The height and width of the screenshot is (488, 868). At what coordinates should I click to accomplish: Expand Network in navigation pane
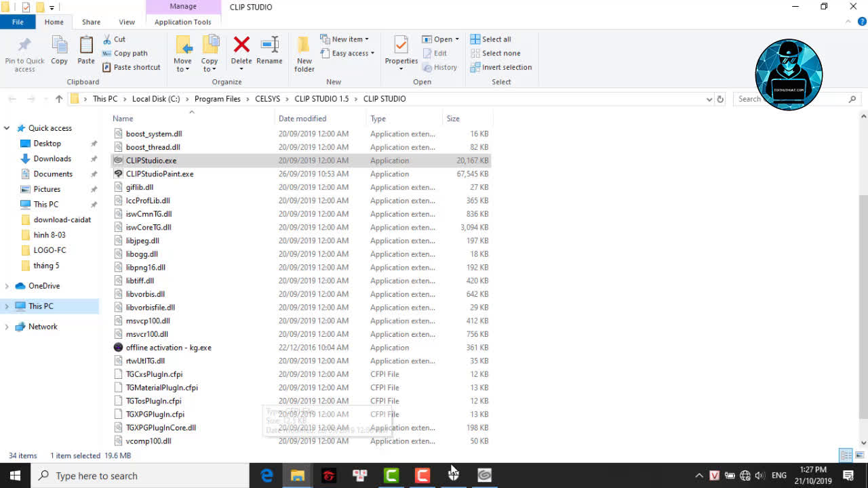pos(7,327)
